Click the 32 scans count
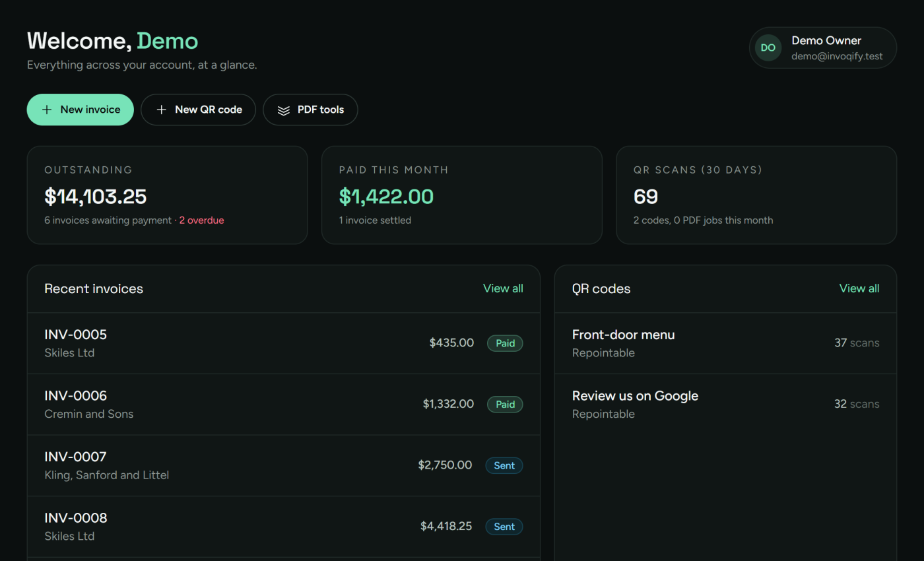 857,404
